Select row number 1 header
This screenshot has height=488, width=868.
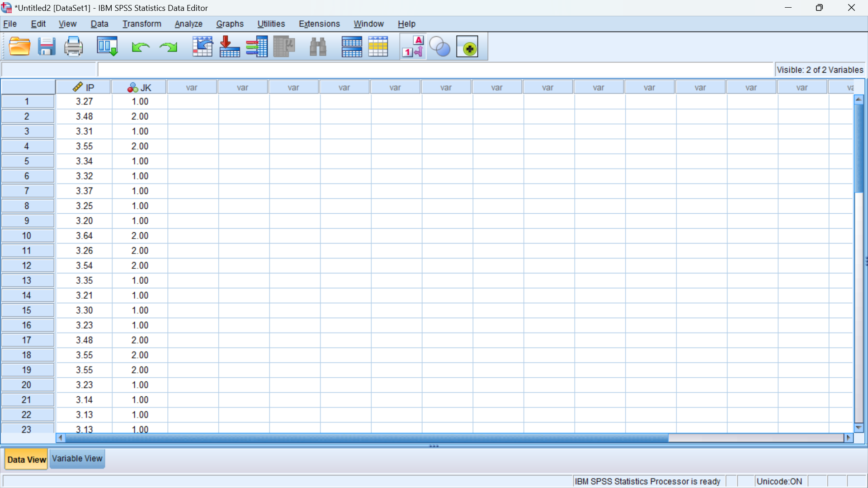[27, 102]
